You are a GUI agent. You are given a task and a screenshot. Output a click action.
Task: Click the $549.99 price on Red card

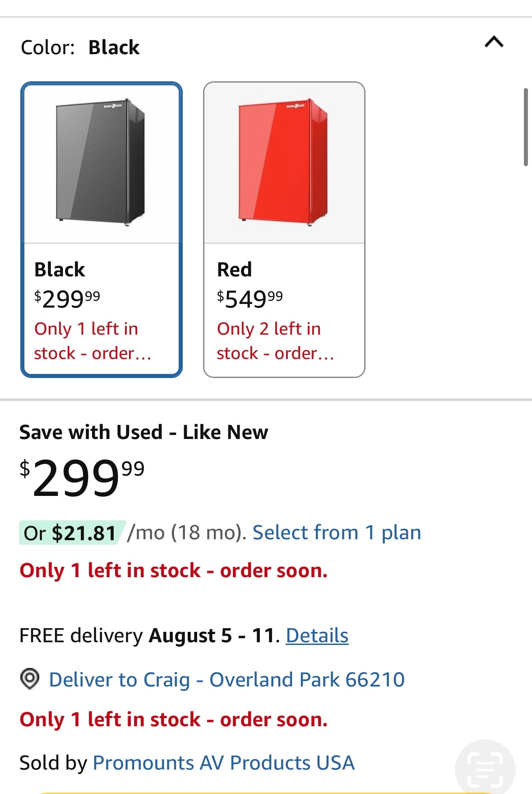click(250, 299)
